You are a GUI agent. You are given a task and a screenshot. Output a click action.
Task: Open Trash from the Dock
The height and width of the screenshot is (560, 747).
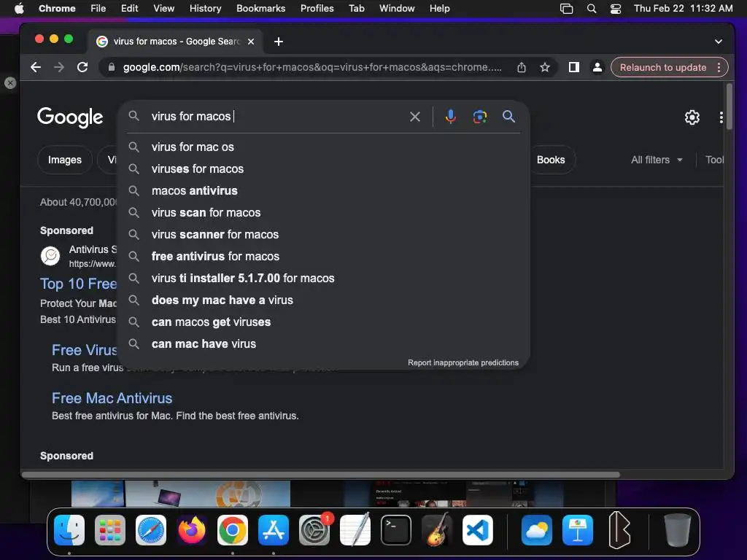(x=677, y=530)
